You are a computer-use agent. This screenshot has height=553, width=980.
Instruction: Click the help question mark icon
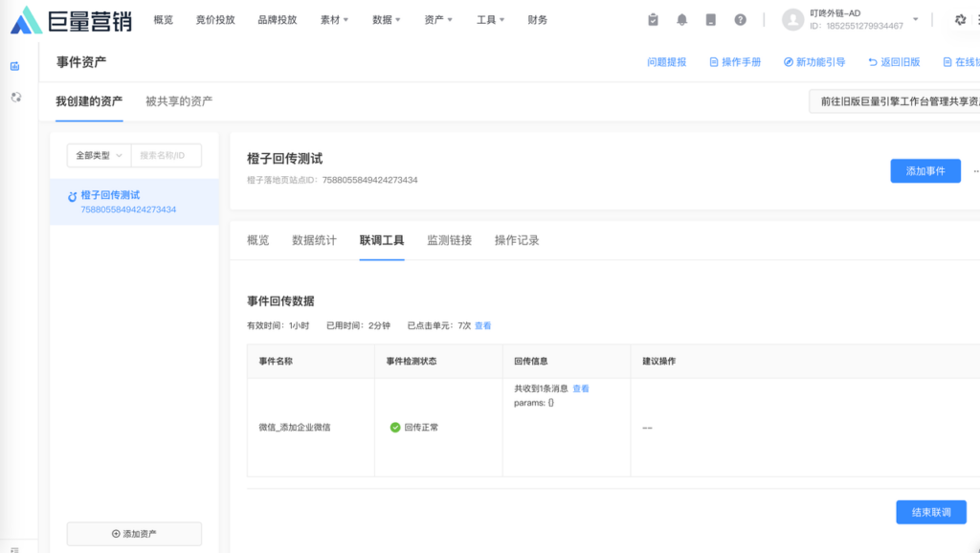tap(740, 19)
